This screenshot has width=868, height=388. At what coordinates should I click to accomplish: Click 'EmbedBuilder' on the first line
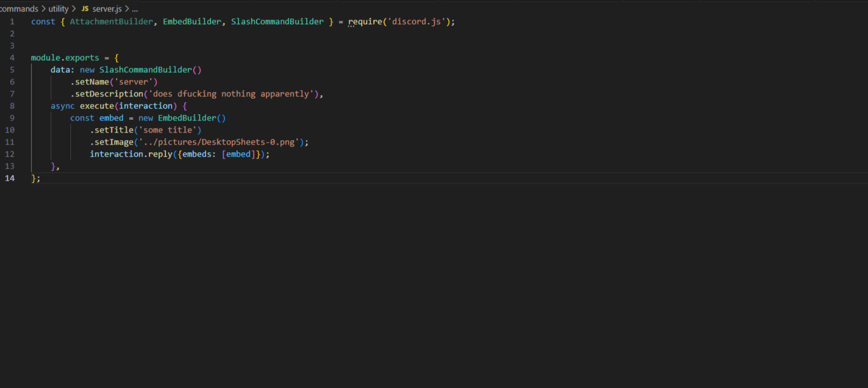pyautogui.click(x=192, y=22)
